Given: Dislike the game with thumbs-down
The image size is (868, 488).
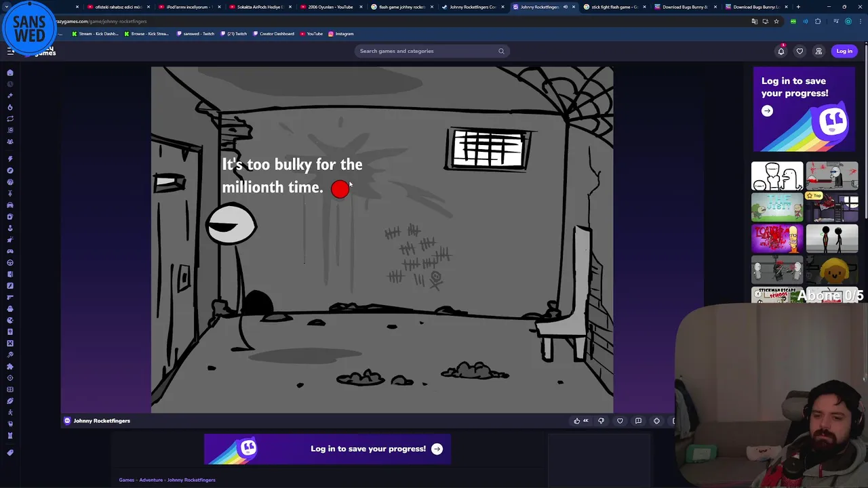Looking at the screenshot, I should pyautogui.click(x=601, y=421).
